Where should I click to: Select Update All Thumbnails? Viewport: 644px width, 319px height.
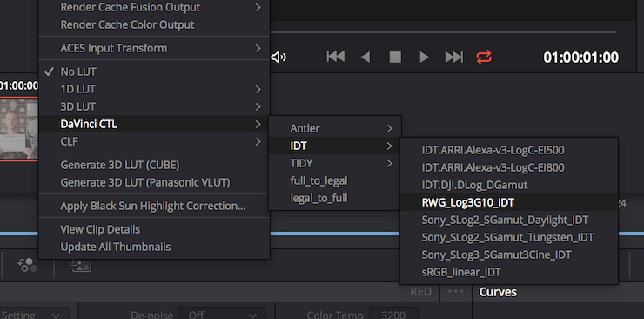154,247
